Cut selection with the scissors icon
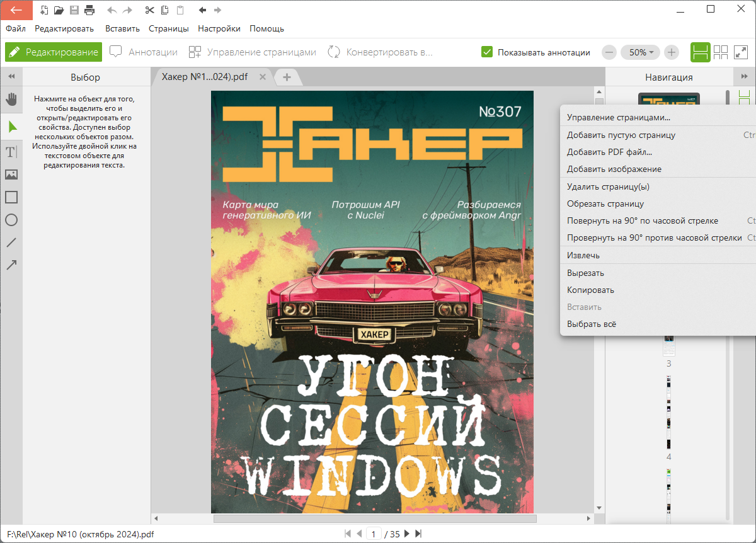Viewport: 756px width, 543px height. click(149, 10)
